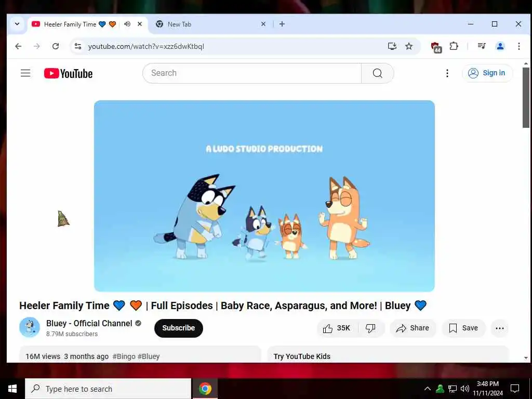Go to YouTube home via the logo
Screen dimensions: 532x399
[68, 73]
